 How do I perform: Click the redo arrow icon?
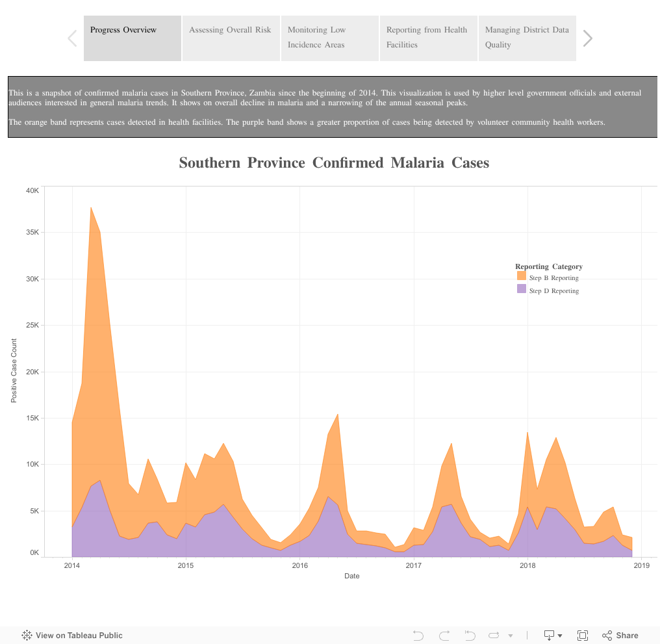pos(444,635)
